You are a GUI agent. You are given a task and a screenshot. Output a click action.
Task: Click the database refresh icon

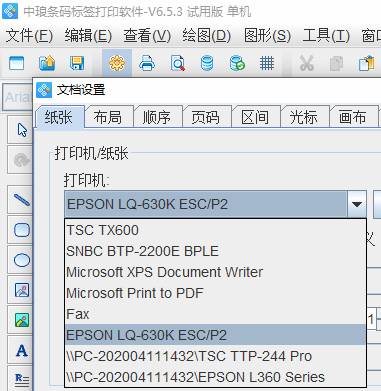237,63
